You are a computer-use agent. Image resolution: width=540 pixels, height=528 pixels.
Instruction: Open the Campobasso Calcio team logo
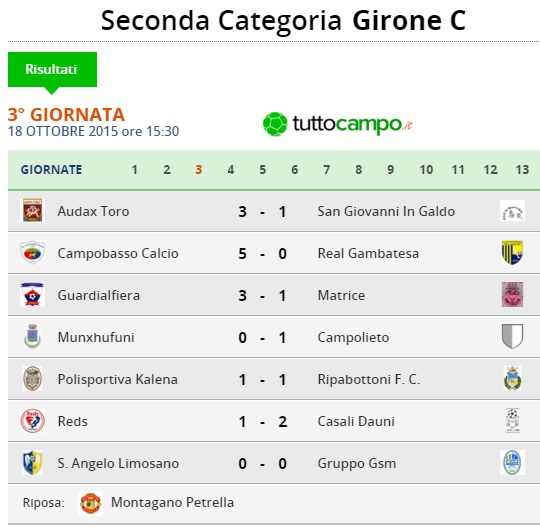click(x=32, y=252)
